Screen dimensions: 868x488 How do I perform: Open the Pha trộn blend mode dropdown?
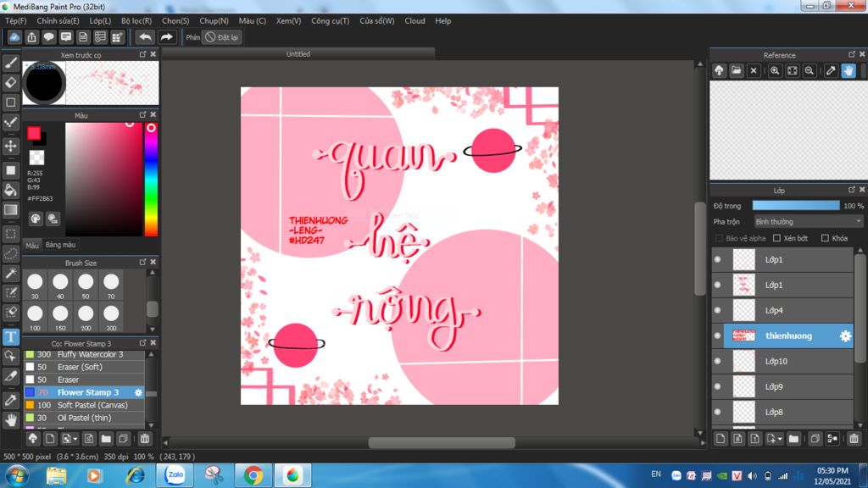(808, 222)
